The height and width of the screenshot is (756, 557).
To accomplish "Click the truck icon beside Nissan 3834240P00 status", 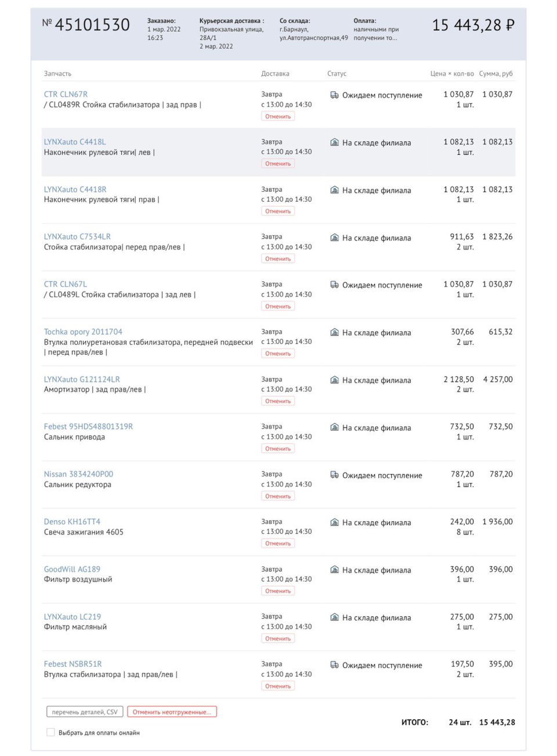I will pos(334,475).
